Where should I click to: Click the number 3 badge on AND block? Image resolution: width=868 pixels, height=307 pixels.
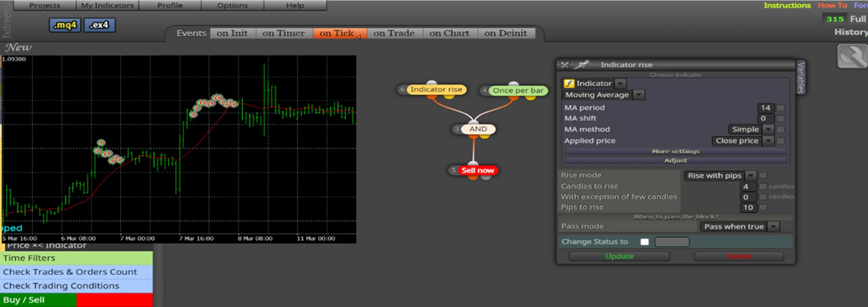457,129
